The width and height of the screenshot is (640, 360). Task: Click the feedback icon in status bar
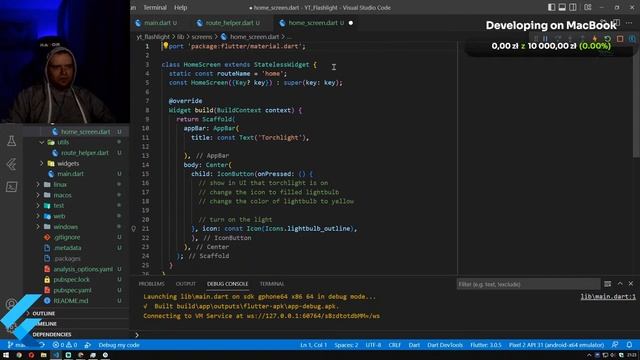(615, 345)
